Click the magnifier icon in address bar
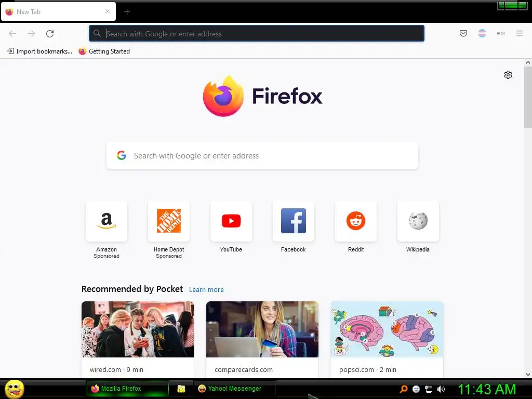 (97, 33)
